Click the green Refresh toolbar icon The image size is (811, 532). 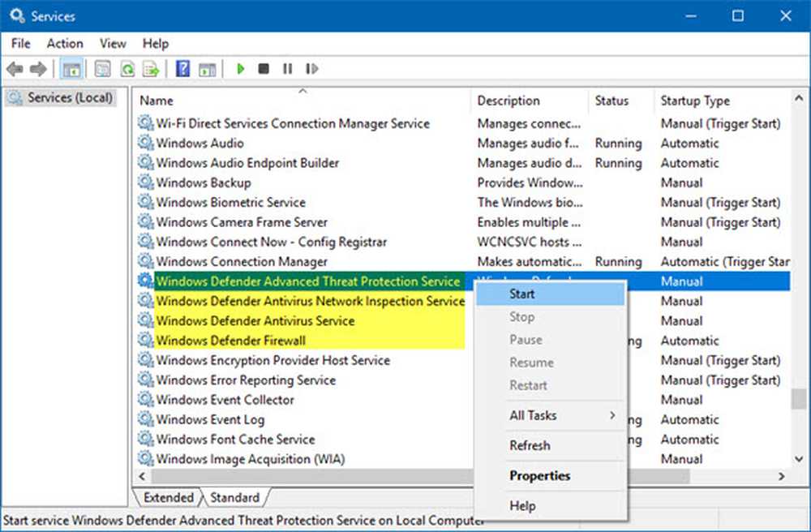click(x=127, y=69)
